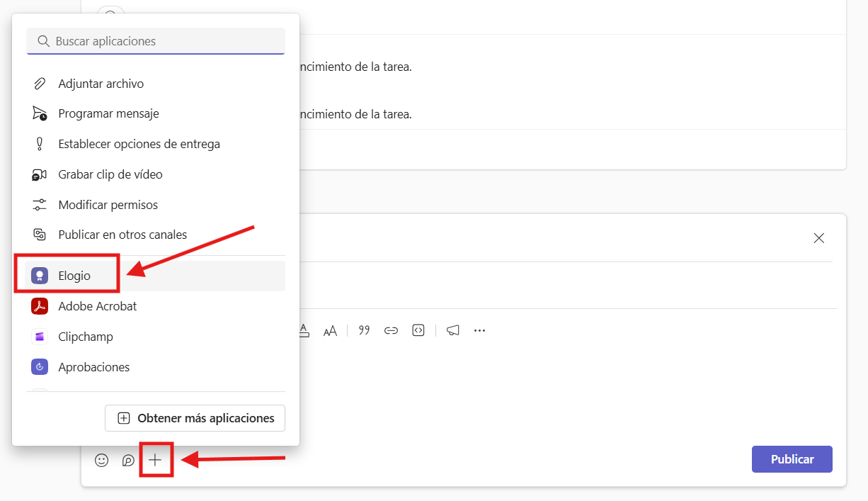Screen dimensions: 868x501
Task: Click the plus actions and apps button
Action: coord(155,460)
